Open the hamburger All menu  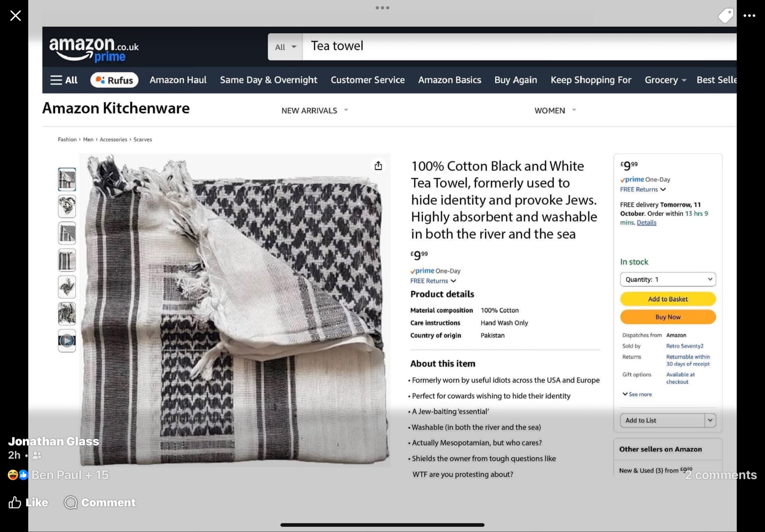[64, 80]
